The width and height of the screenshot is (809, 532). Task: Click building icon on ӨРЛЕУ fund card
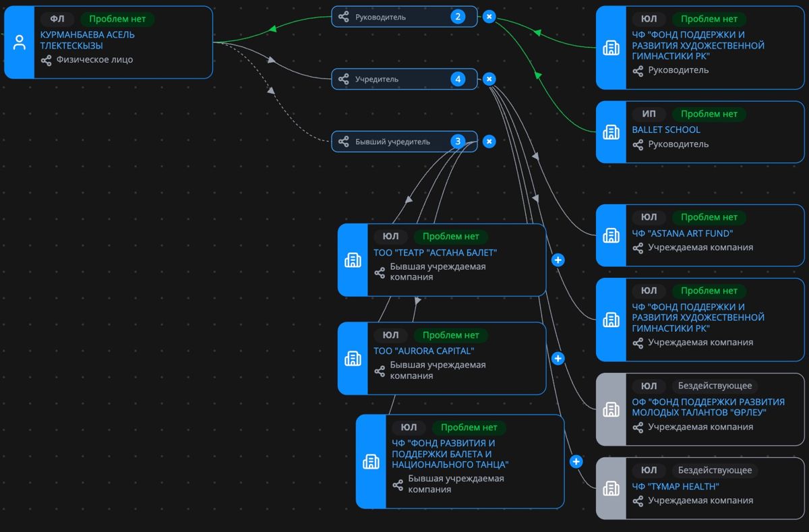click(x=611, y=409)
